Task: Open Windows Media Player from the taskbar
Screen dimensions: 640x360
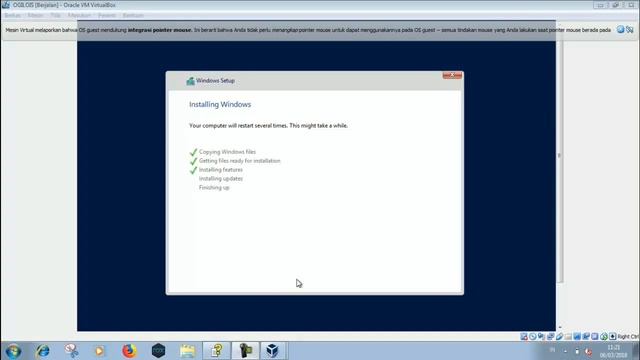Action: coord(100,351)
